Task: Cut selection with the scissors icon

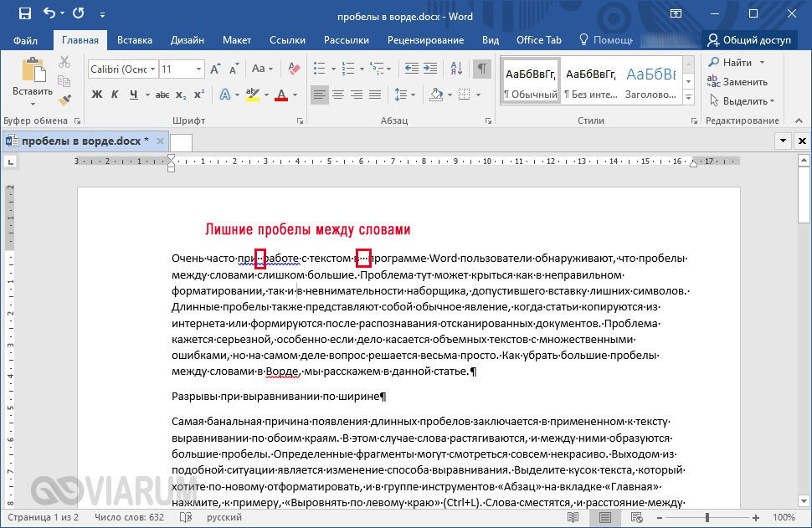Action: coord(64,62)
